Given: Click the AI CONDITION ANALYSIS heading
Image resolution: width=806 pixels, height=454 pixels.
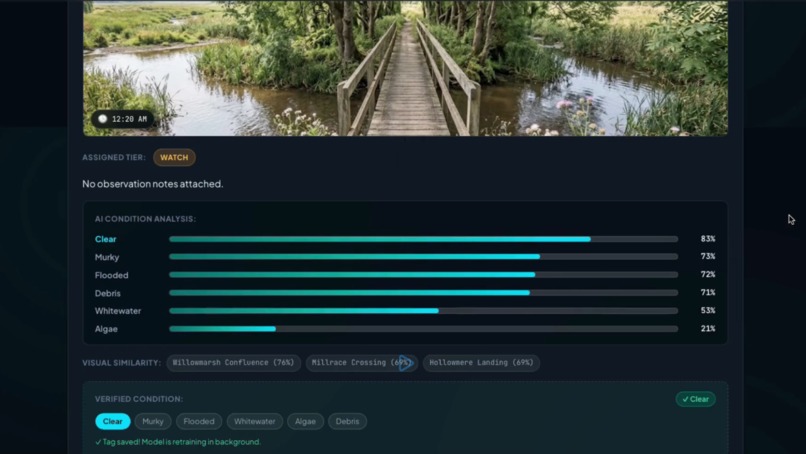Looking at the screenshot, I should (145, 219).
